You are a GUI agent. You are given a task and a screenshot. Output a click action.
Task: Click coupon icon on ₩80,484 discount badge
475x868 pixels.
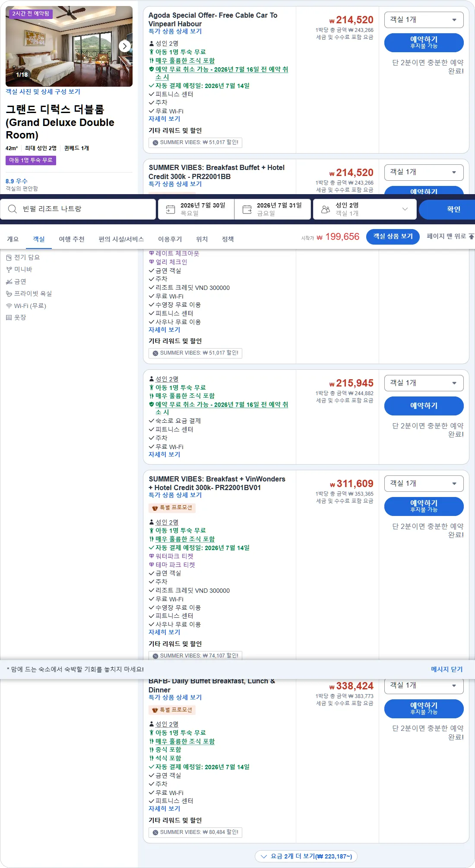[155, 832]
